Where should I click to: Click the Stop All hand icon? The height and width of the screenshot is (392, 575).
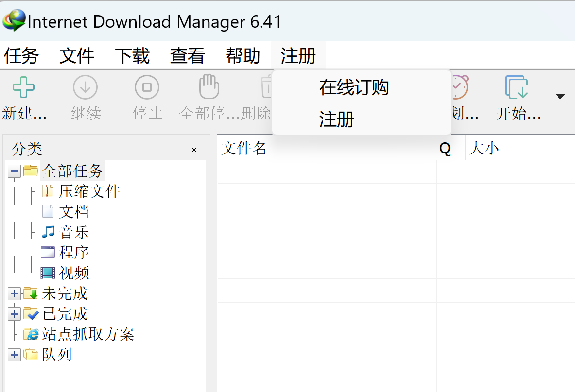209,88
